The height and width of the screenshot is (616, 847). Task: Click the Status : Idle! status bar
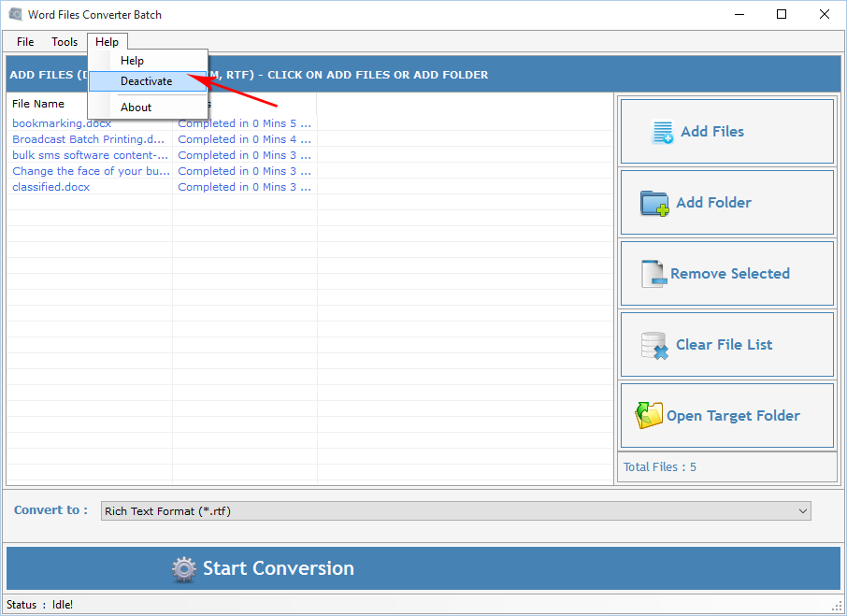click(40, 605)
